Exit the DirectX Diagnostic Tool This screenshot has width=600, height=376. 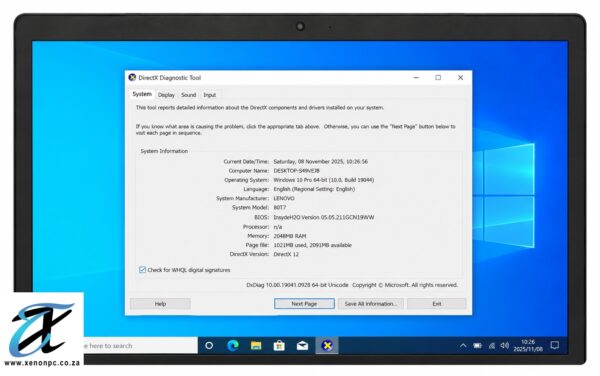tap(437, 304)
